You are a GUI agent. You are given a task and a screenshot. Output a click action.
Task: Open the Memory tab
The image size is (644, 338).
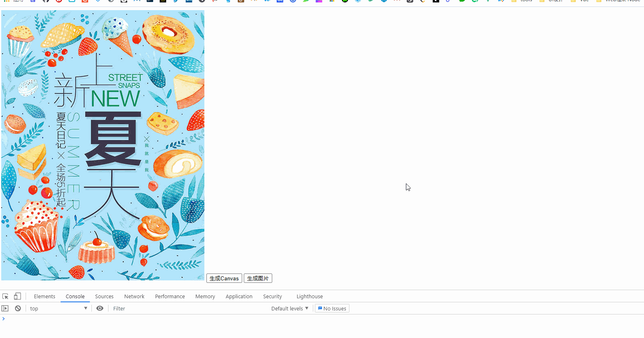205,297
